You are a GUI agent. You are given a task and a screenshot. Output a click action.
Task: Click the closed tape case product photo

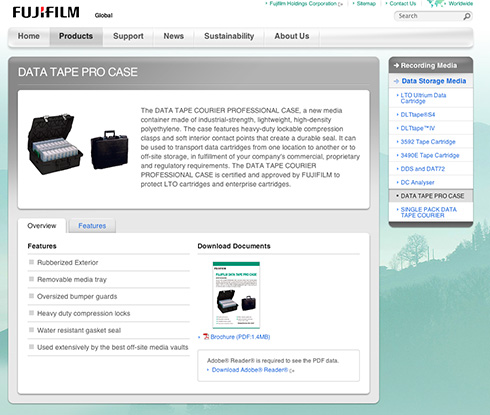109,150
